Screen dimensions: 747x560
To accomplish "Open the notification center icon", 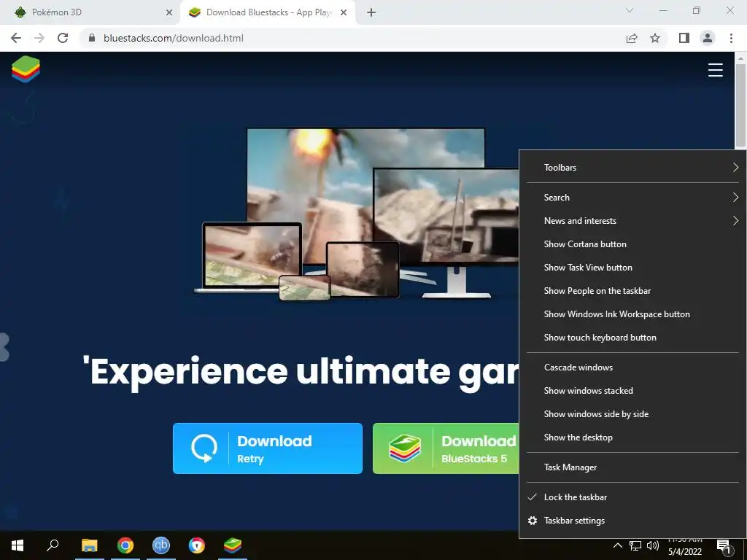I will pyautogui.click(x=724, y=547).
